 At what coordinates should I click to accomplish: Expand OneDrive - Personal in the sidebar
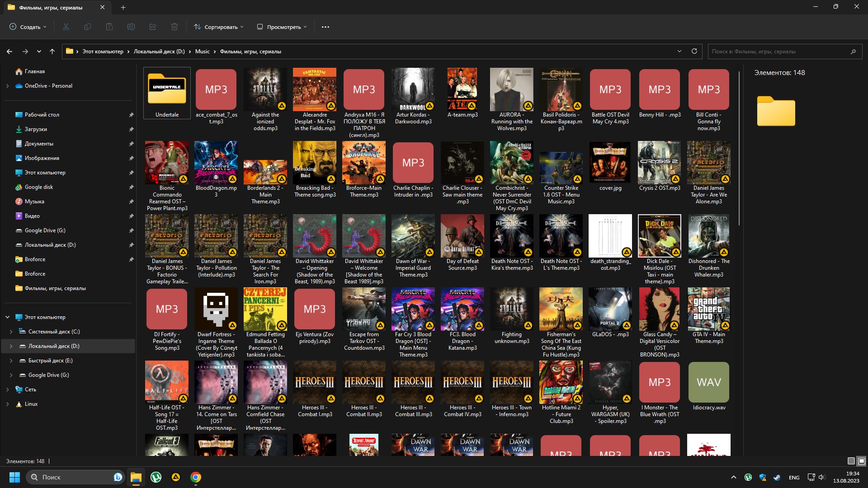tap(7, 86)
